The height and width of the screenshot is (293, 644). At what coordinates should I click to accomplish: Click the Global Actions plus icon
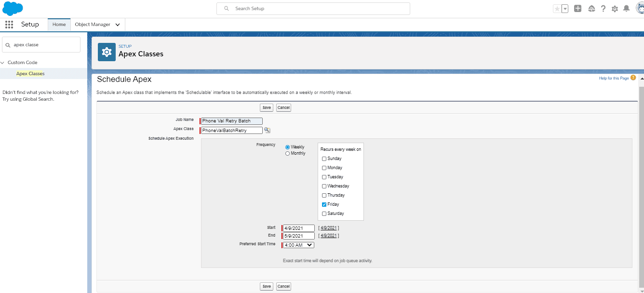pos(577,9)
